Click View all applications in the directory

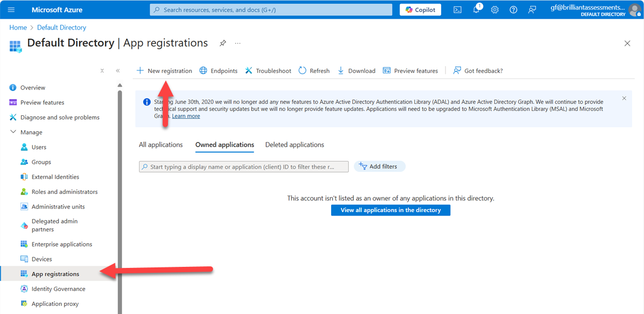pyautogui.click(x=391, y=210)
